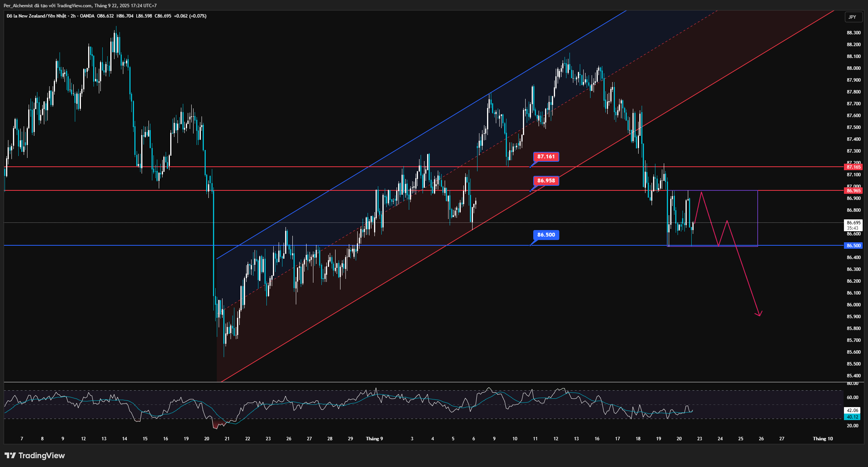Click the +0.062 (+0.07%) change value
This screenshot has height=467, width=868.
pyautogui.click(x=190, y=16)
